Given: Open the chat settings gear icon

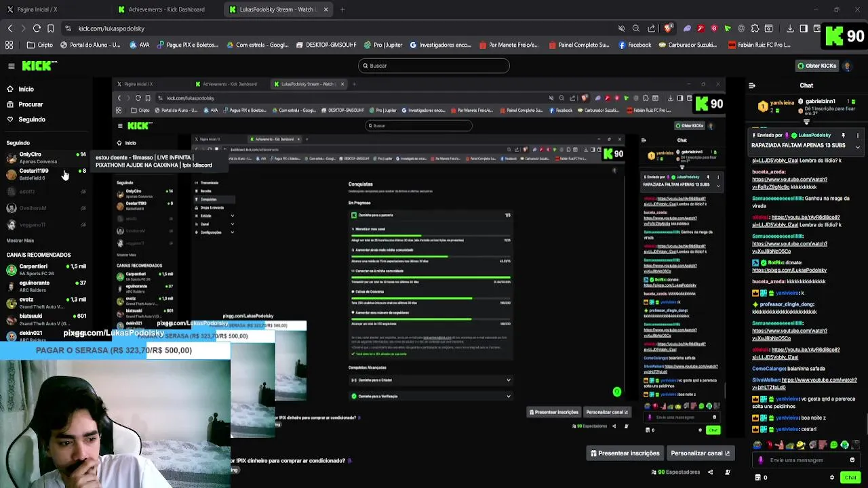Looking at the screenshot, I should tap(832, 477).
